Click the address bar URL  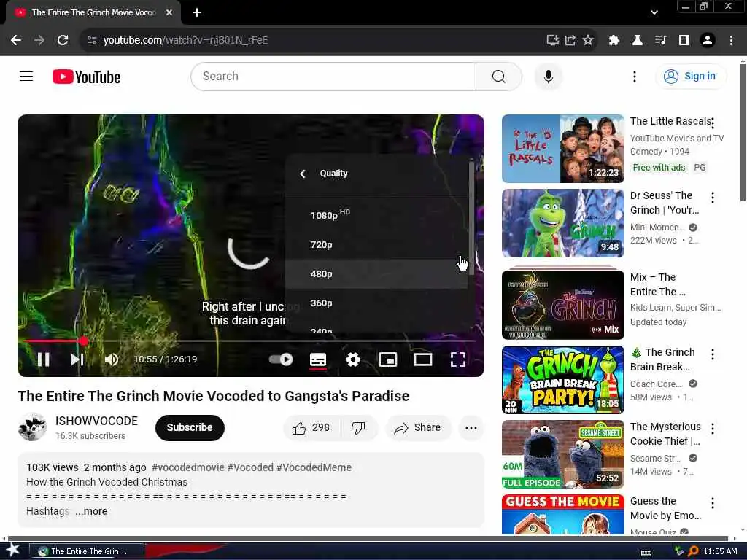pos(185,40)
